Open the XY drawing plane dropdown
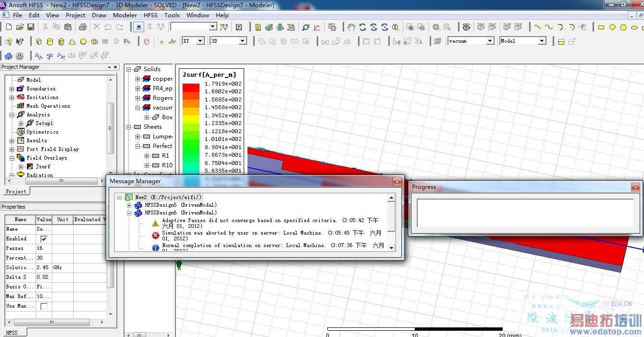644x337 pixels. (x=200, y=41)
